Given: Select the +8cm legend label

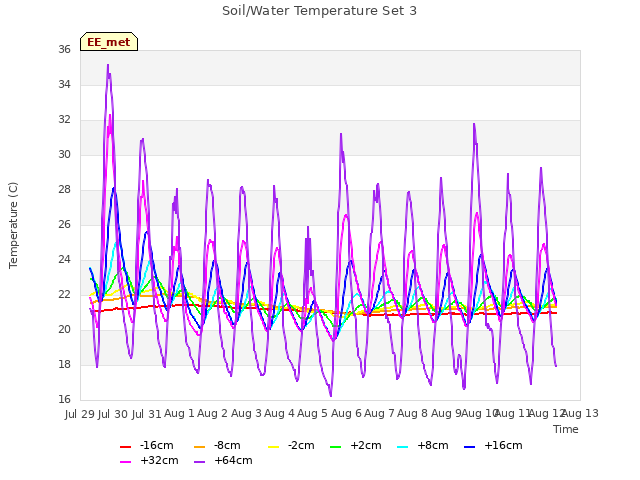Looking at the screenshot, I should point(433,445).
